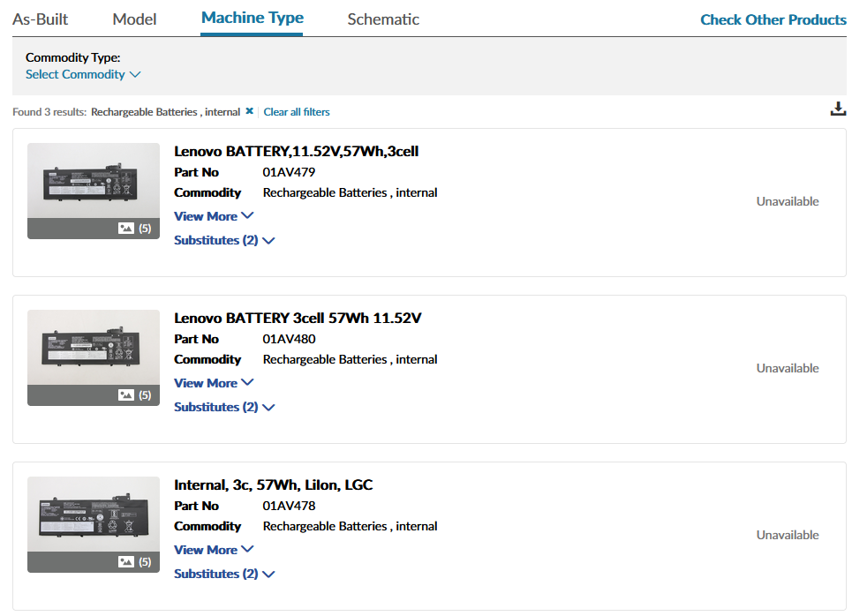Expand Substitutes (2) for part 01AV478
Image resolution: width=852 pixels, height=616 pixels.
point(224,574)
